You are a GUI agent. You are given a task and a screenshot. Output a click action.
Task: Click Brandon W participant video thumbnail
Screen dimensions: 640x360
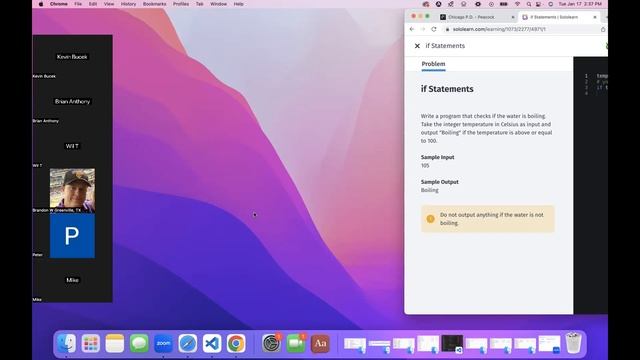(72, 190)
